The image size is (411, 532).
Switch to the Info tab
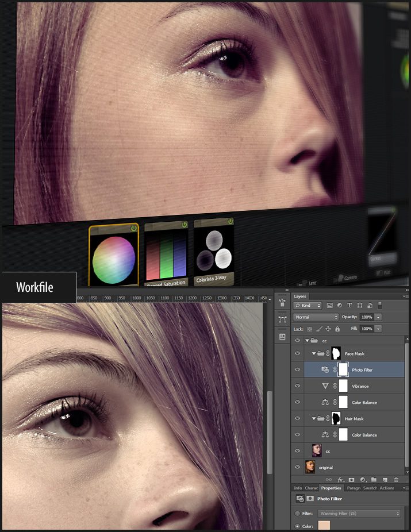tap(298, 488)
